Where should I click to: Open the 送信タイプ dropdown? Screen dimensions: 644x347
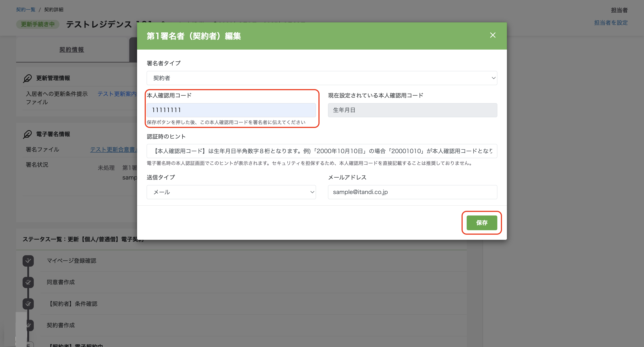point(231,192)
